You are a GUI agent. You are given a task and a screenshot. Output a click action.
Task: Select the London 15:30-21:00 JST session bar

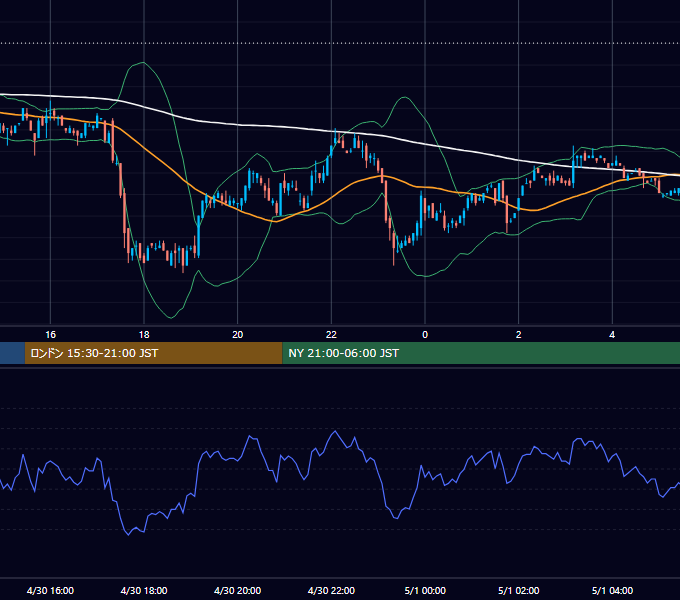pyautogui.click(x=154, y=353)
